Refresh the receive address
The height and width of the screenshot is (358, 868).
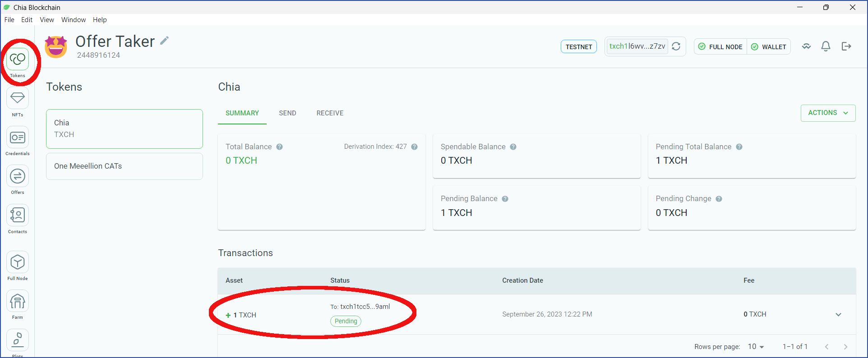676,46
